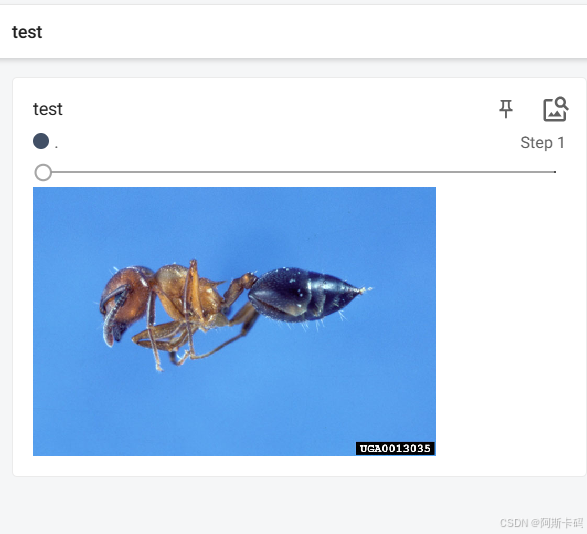
Task: Open the ant image preview
Action: tap(234, 321)
